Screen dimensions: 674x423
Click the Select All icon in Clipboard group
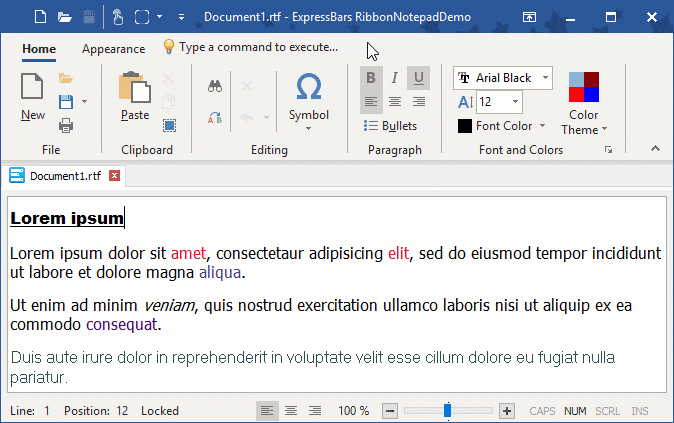[x=169, y=126]
